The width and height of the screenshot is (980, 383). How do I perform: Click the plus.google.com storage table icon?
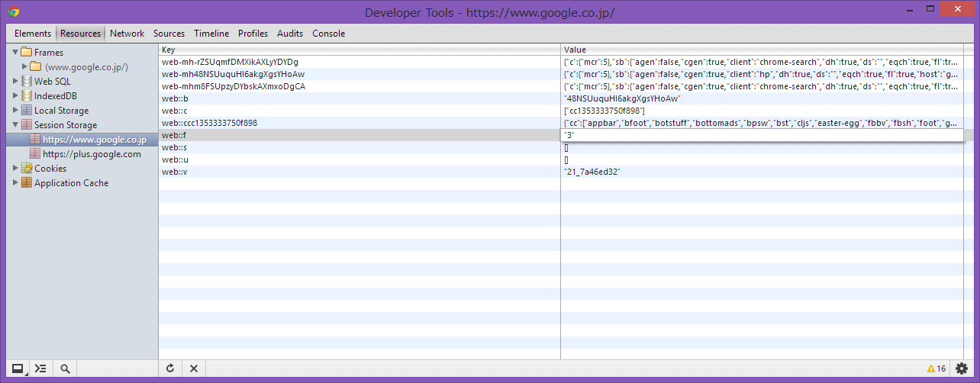pyautogui.click(x=36, y=154)
